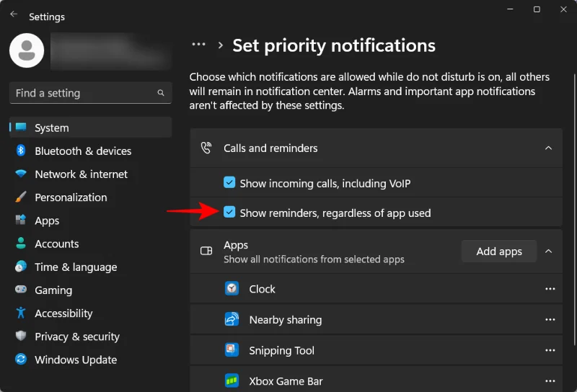Go to Bluetooth & devices
577x392 pixels.
click(91, 151)
